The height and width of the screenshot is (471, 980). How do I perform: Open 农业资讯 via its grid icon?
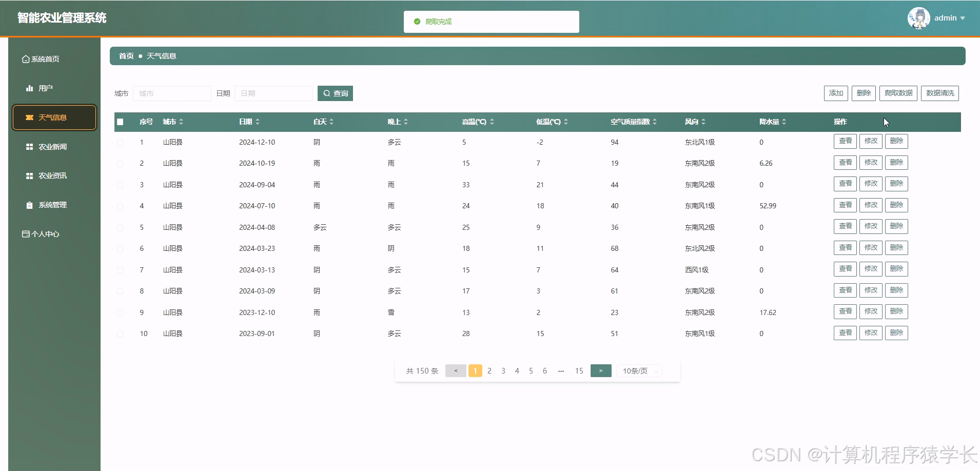pos(29,175)
